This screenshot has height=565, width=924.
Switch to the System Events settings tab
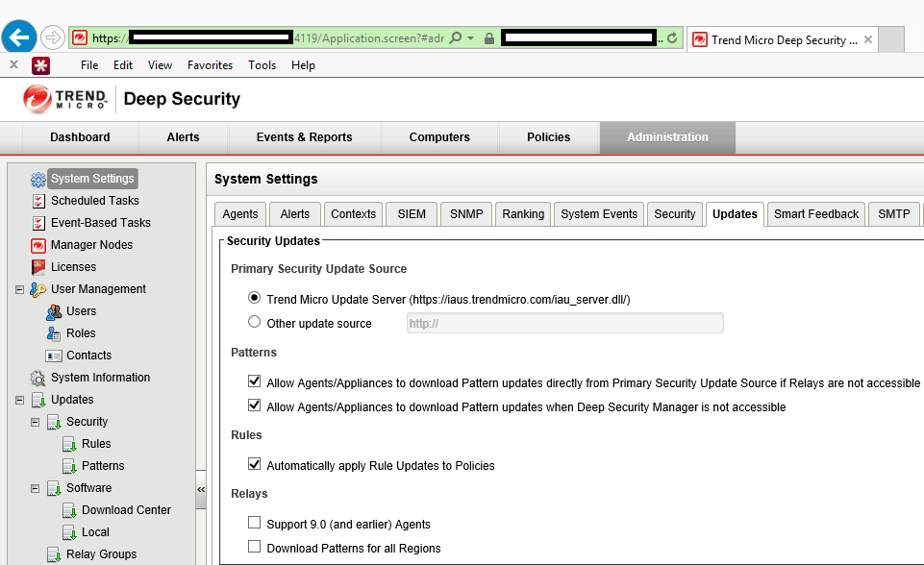599,214
